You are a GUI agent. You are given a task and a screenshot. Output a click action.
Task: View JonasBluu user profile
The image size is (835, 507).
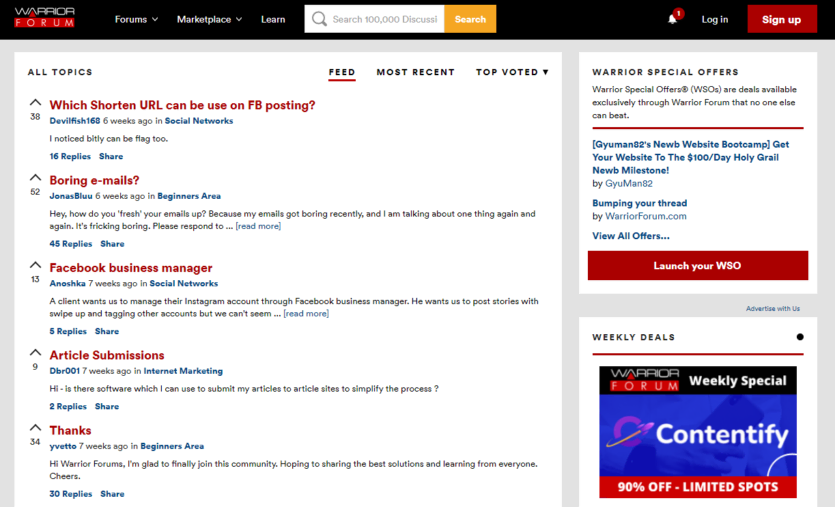point(71,196)
